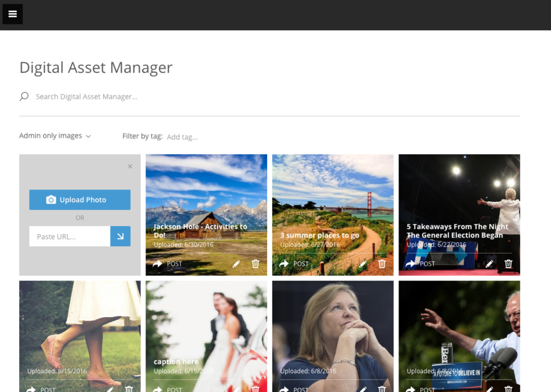Edit the Jackson Hole image with pencil icon
The height and width of the screenshot is (392, 551).
[x=236, y=264]
